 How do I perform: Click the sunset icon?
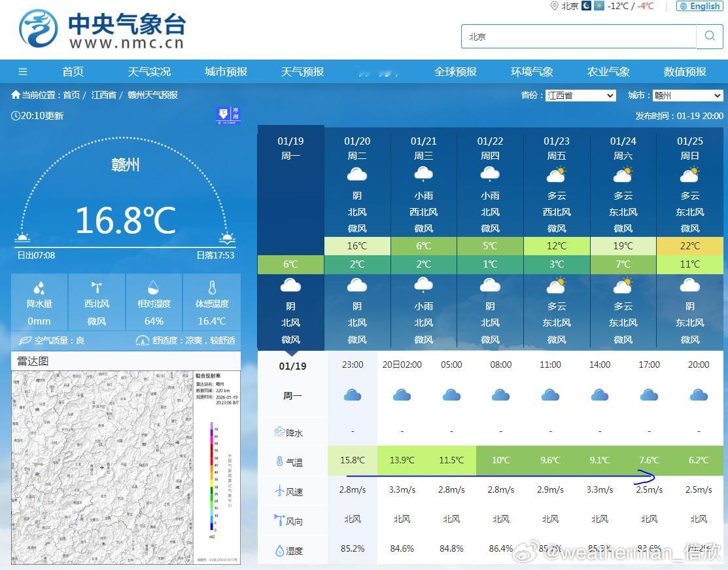[x=227, y=238]
